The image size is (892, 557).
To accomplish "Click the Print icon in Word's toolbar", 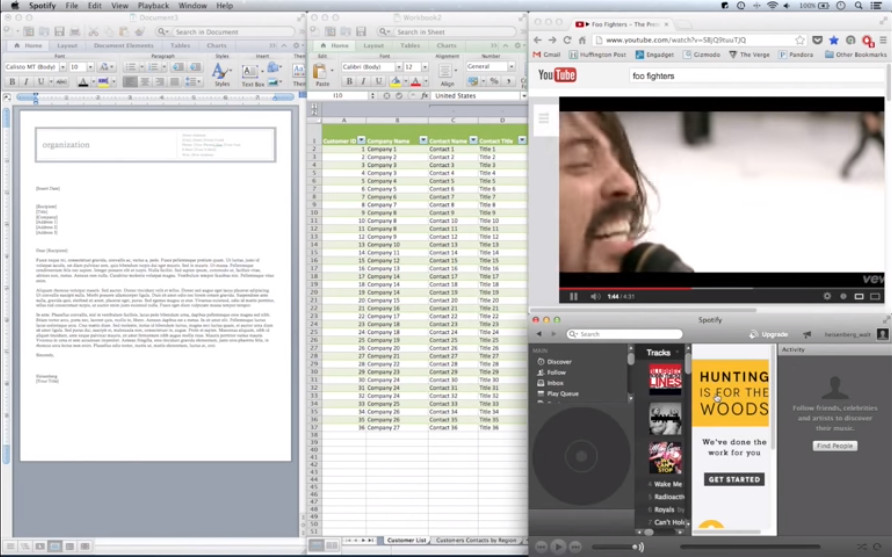I will pyautogui.click(x=75, y=32).
